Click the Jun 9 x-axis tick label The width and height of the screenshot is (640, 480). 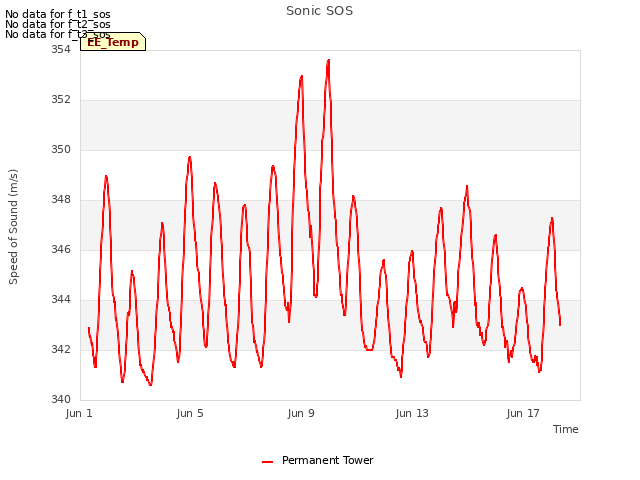(301, 413)
